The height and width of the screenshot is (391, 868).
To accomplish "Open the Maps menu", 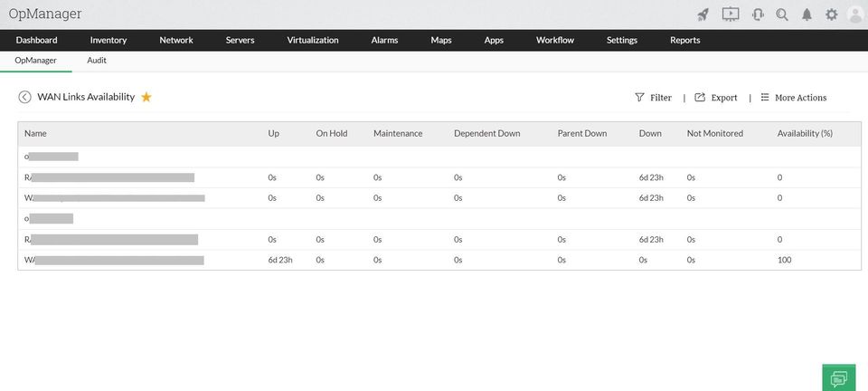I will click(x=441, y=40).
